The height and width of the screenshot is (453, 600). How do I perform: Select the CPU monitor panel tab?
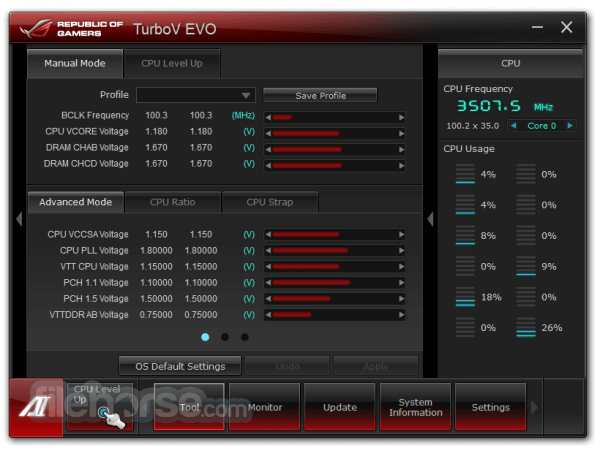(x=510, y=64)
